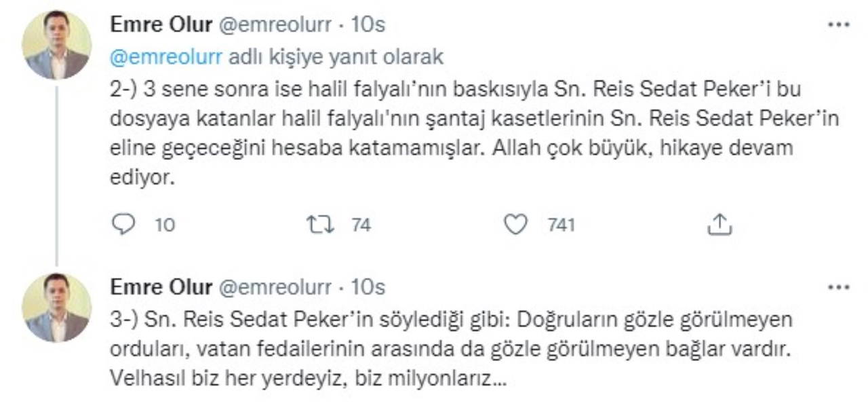Click the name Emre Olur on the "3-)" tweet
The height and width of the screenshot is (408, 868).
(161, 288)
